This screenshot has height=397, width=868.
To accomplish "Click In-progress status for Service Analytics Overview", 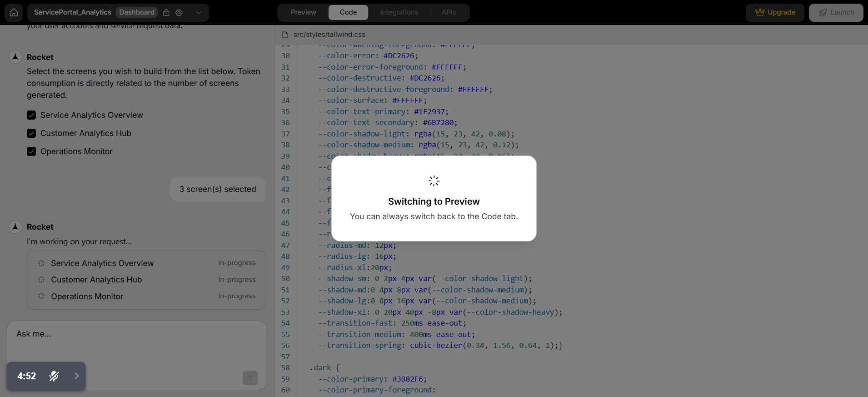I will click(237, 263).
